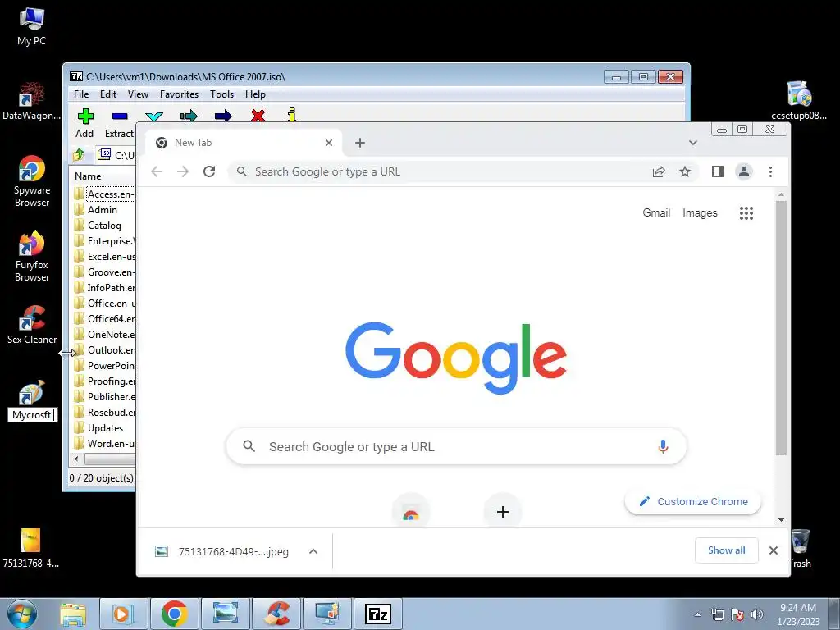840x630 pixels.
Task: Click the up-folder icon in 7-Zip
Action: coord(79,155)
